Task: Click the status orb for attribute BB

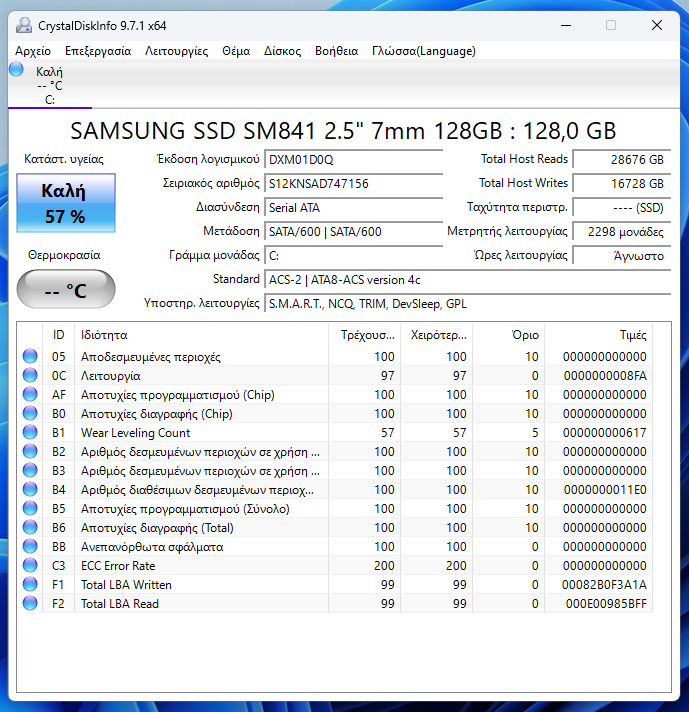Action: point(30,546)
